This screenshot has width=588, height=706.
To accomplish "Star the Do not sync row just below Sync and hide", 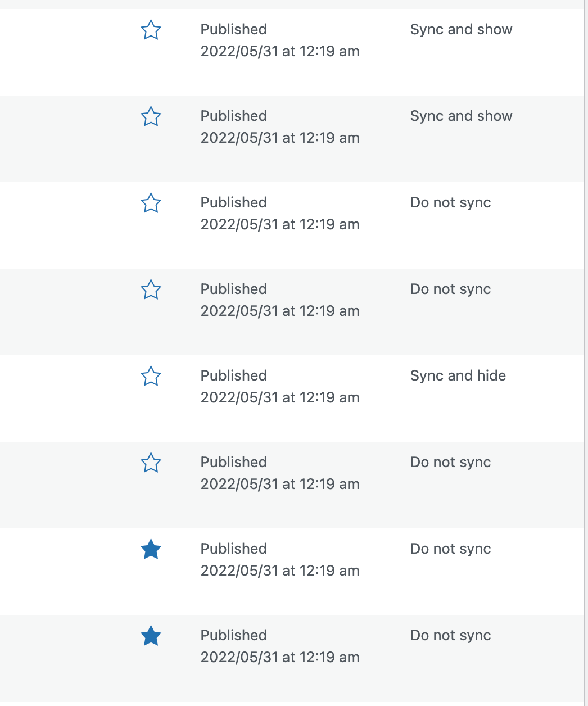I will (x=151, y=463).
